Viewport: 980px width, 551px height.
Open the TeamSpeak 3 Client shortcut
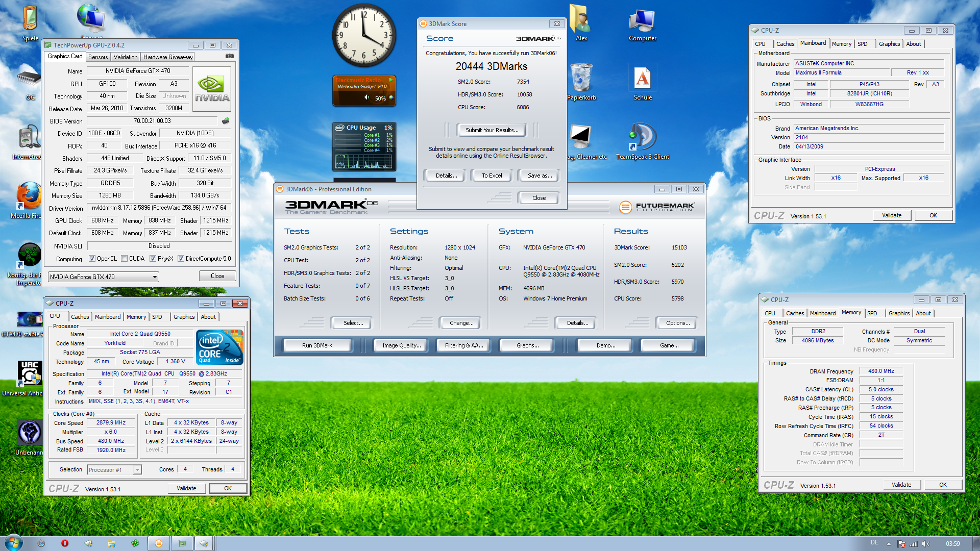[x=642, y=137]
